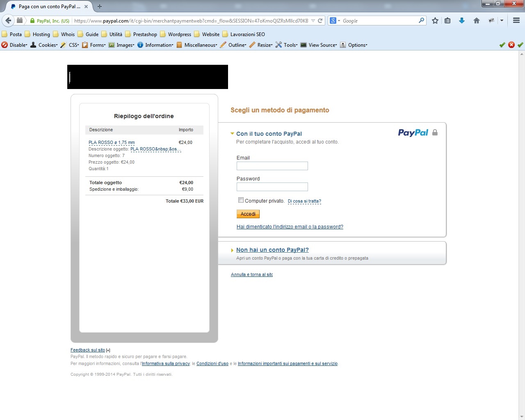Reload the page with the refresh icon
Screen dimensions: 525x420
320,21
